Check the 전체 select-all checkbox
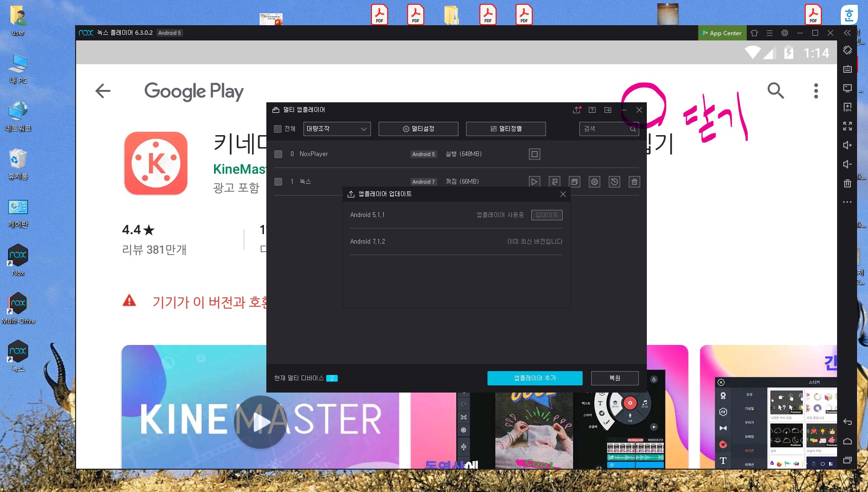The image size is (868, 492). click(x=278, y=129)
